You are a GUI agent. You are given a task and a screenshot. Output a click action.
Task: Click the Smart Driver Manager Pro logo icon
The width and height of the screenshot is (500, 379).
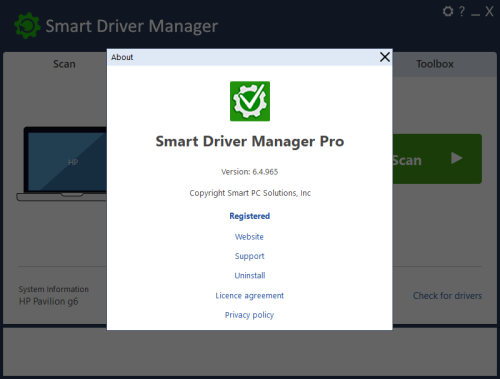[x=250, y=101]
